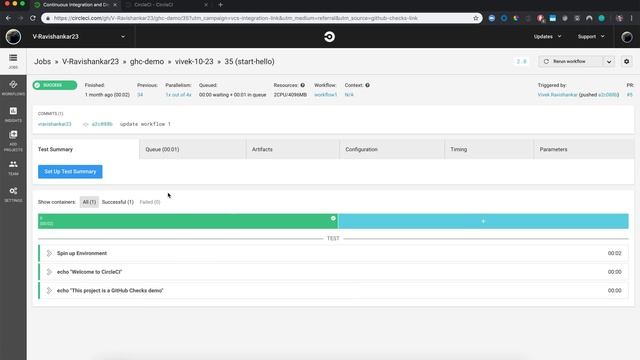Expand the V-Ravishankar23 organization dropdown
The image size is (640, 360).
123,37
